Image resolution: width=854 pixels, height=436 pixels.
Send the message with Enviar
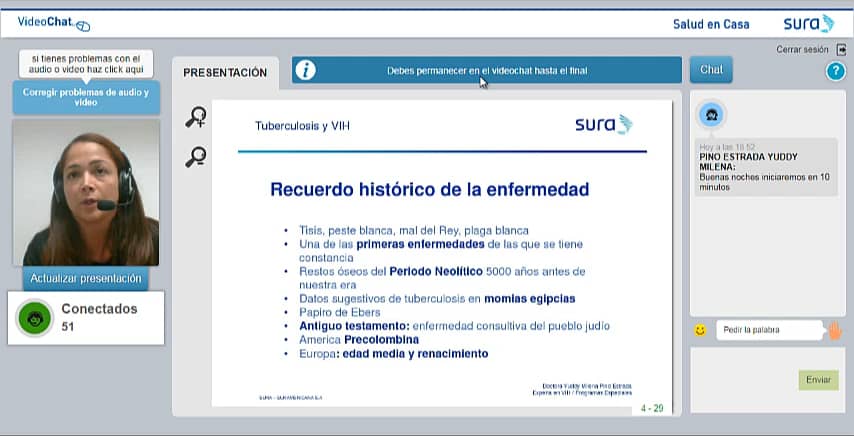[x=819, y=380]
